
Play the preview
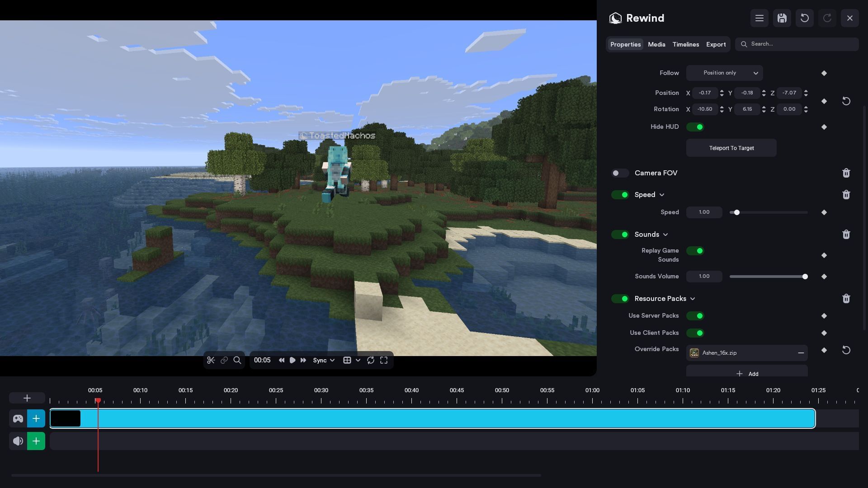tap(292, 360)
